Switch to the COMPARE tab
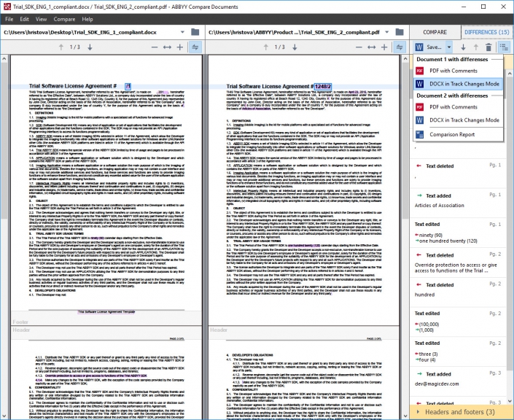 [x=435, y=32]
